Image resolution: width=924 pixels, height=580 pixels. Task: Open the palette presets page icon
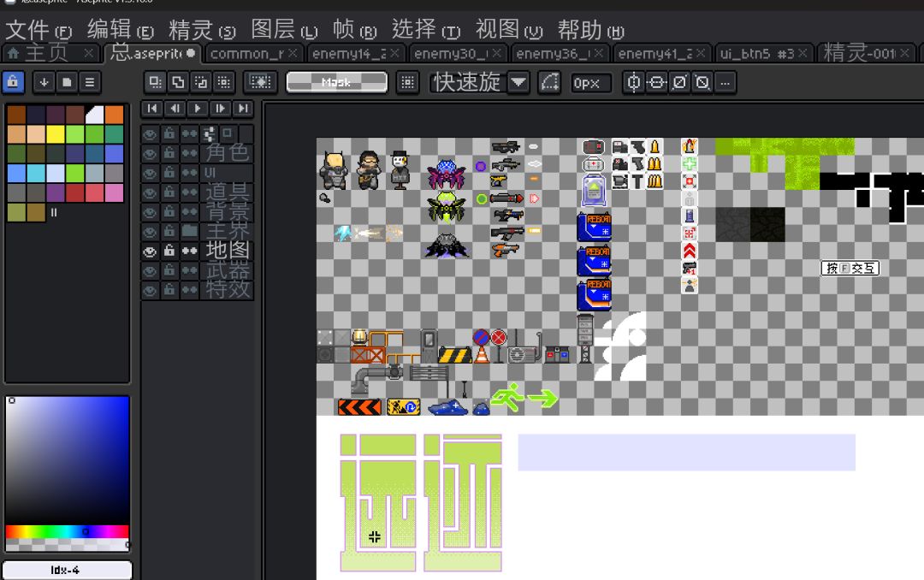[67, 82]
